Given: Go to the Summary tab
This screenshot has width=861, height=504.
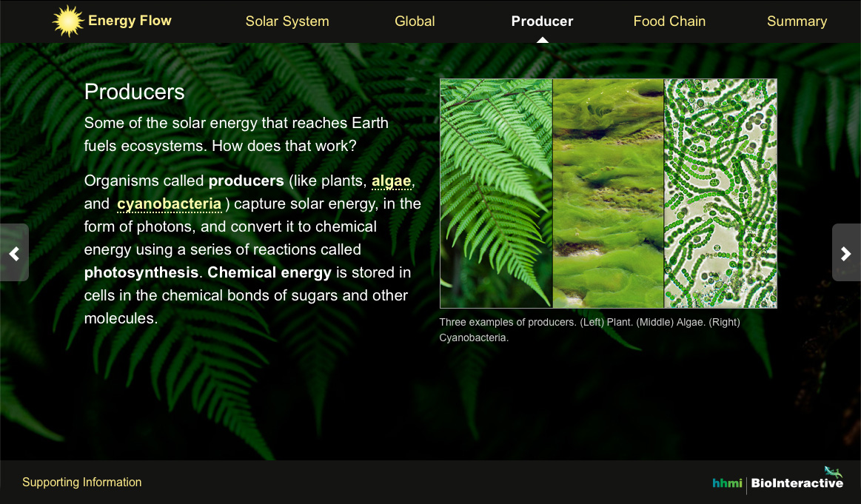Looking at the screenshot, I should point(797,21).
